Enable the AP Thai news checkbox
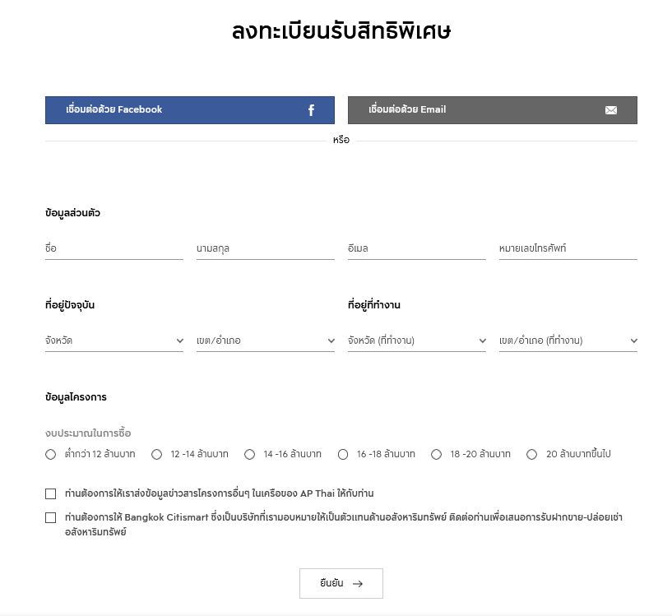This screenshot has height=616, width=672. pos(51,493)
